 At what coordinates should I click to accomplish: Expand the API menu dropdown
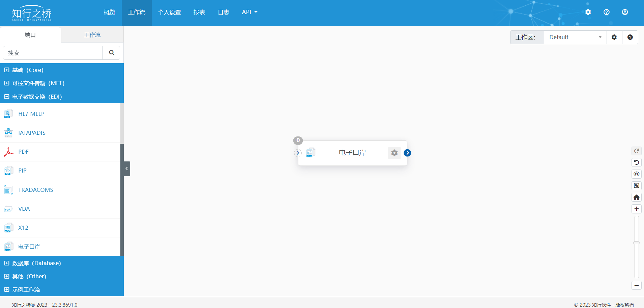[x=250, y=12]
